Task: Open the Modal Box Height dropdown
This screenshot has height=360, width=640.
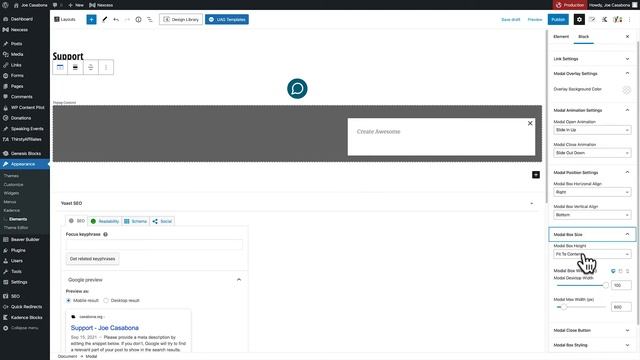Action: (592, 254)
